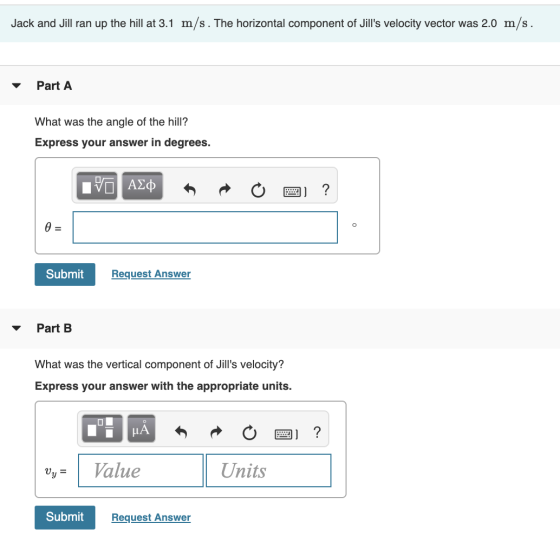
Task: Reset the Part B answer fields
Action: pyautogui.click(x=249, y=433)
